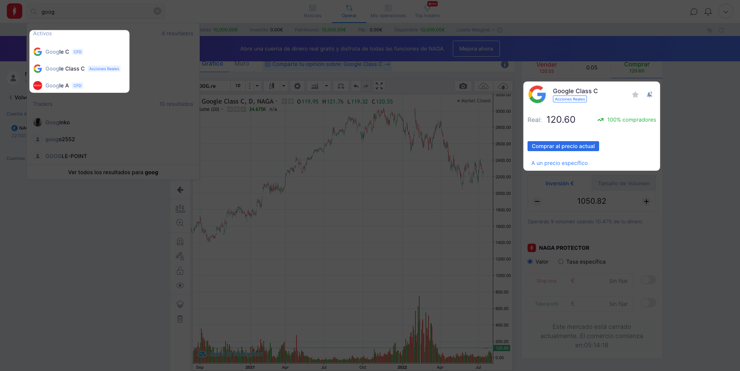Image resolution: width=740 pixels, height=371 pixels.
Task: Click the load chart cloud-download icon
Action: click(x=484, y=86)
